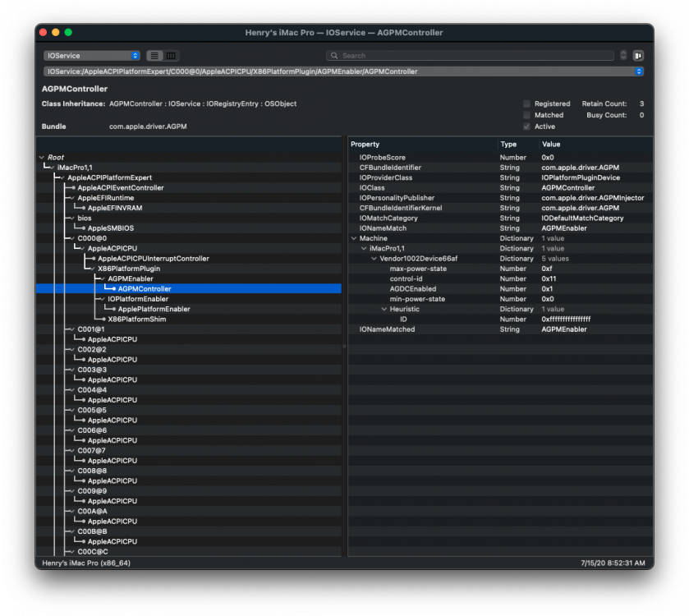Screen dimensions: 689x616
Task: Select the C001@1 tree entry
Action: (91, 329)
